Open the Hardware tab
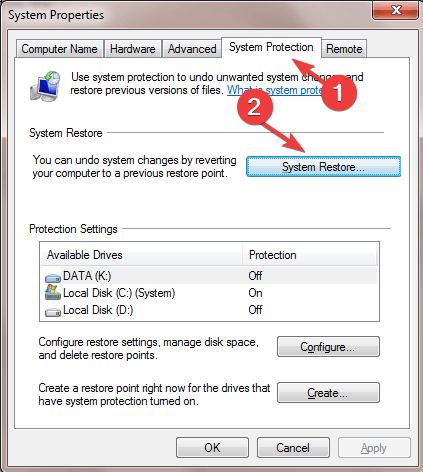The height and width of the screenshot is (472, 423). 133,49
